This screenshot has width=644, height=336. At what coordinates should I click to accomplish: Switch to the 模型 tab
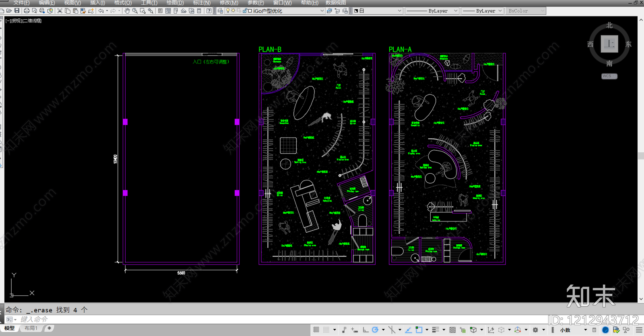click(x=10, y=328)
